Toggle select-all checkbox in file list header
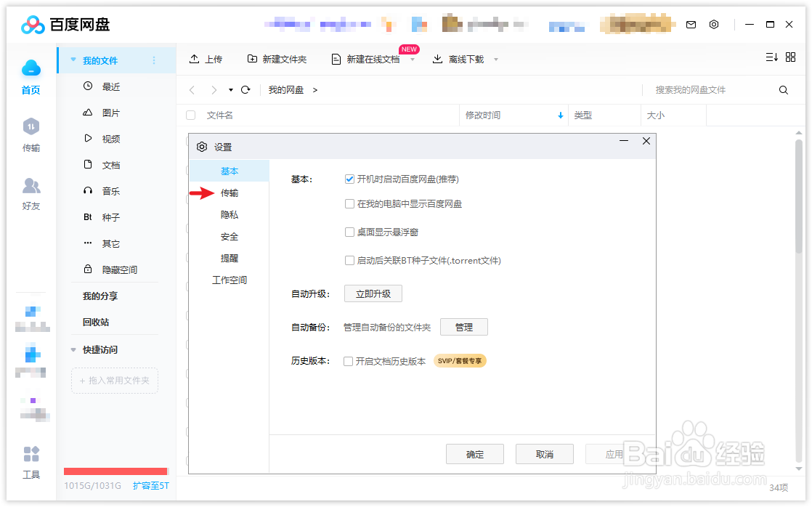 tap(190, 115)
